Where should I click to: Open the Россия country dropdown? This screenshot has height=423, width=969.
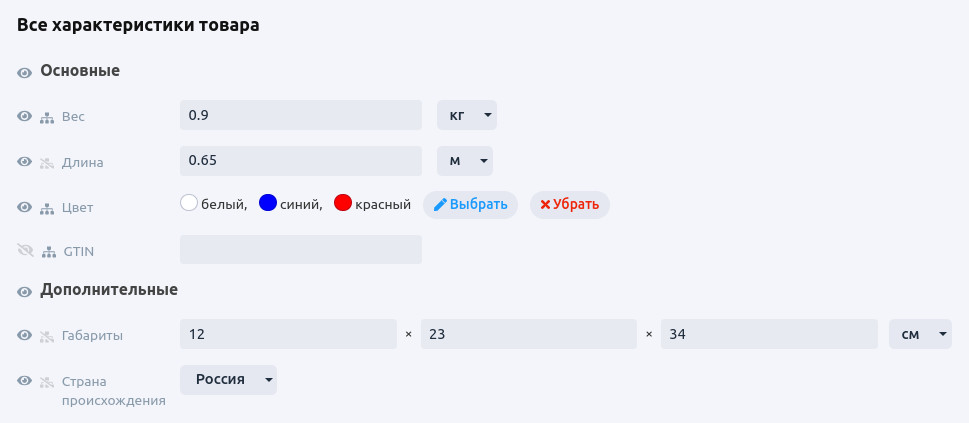228,380
